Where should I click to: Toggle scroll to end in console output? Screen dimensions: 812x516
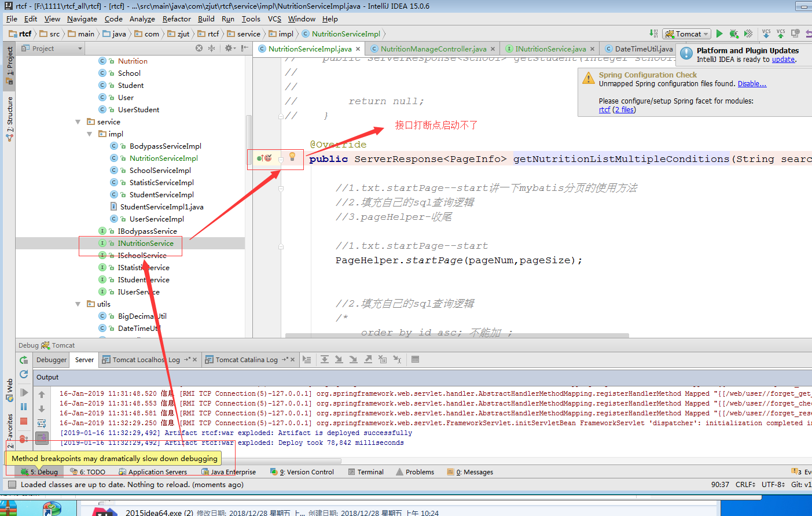point(42,438)
